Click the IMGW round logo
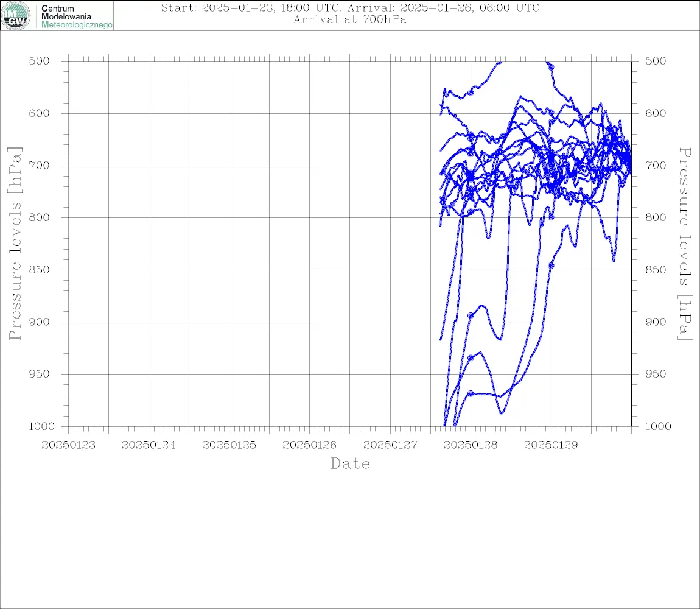700x609 pixels. [16, 16]
